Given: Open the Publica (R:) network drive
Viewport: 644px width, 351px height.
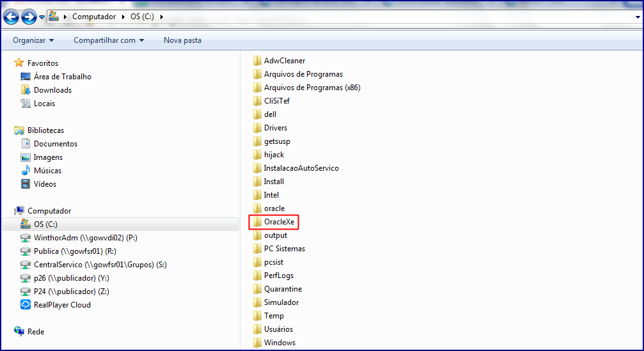Looking at the screenshot, I should tap(75, 251).
